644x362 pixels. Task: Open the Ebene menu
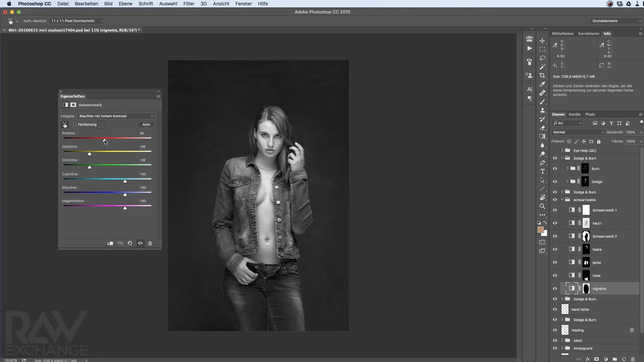pos(125,4)
